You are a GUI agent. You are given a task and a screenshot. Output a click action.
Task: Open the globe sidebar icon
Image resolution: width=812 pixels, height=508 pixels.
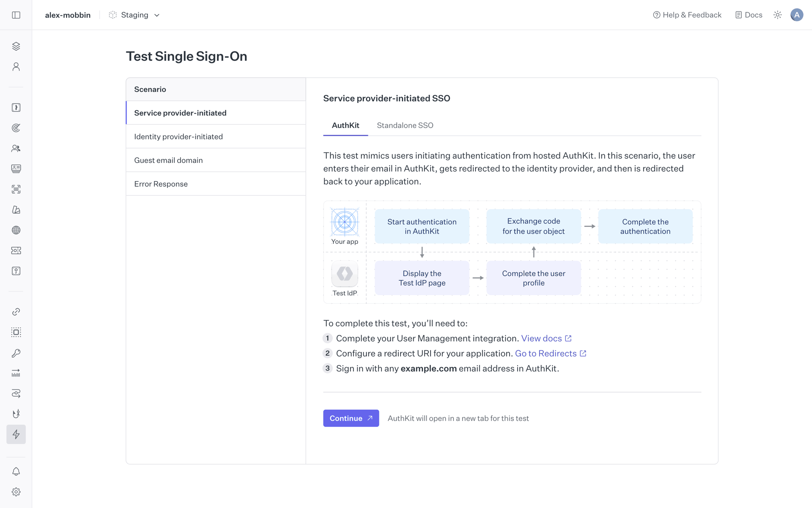(x=16, y=230)
